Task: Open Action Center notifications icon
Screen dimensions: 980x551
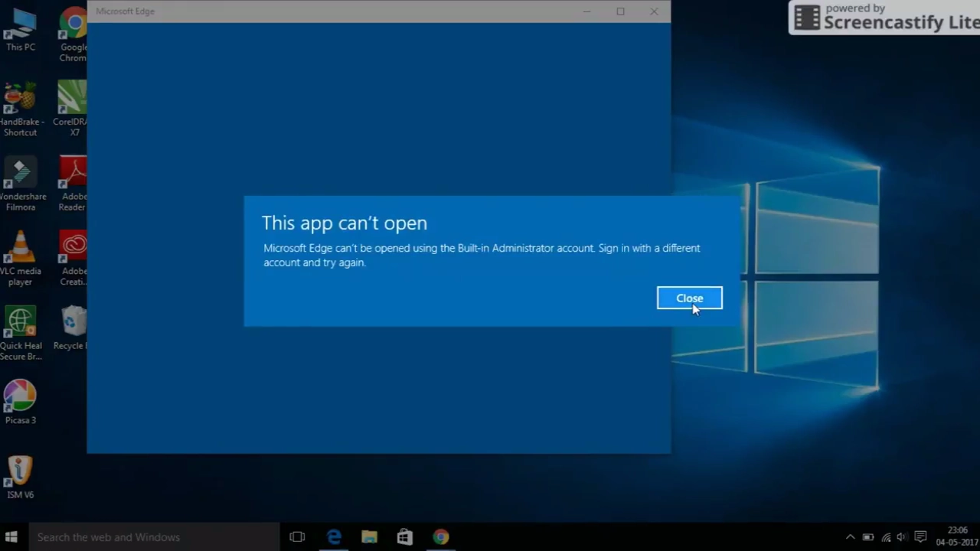Action: click(921, 537)
